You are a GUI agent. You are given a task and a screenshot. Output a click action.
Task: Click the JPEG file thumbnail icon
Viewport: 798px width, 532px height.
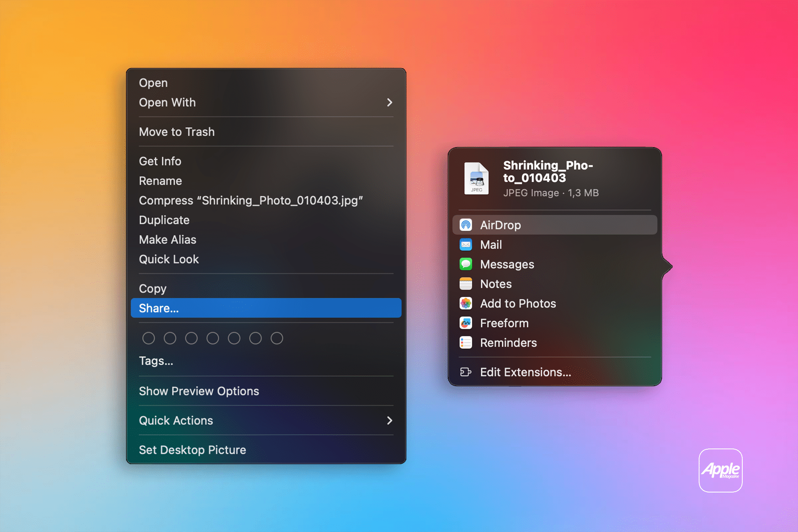coord(476,178)
